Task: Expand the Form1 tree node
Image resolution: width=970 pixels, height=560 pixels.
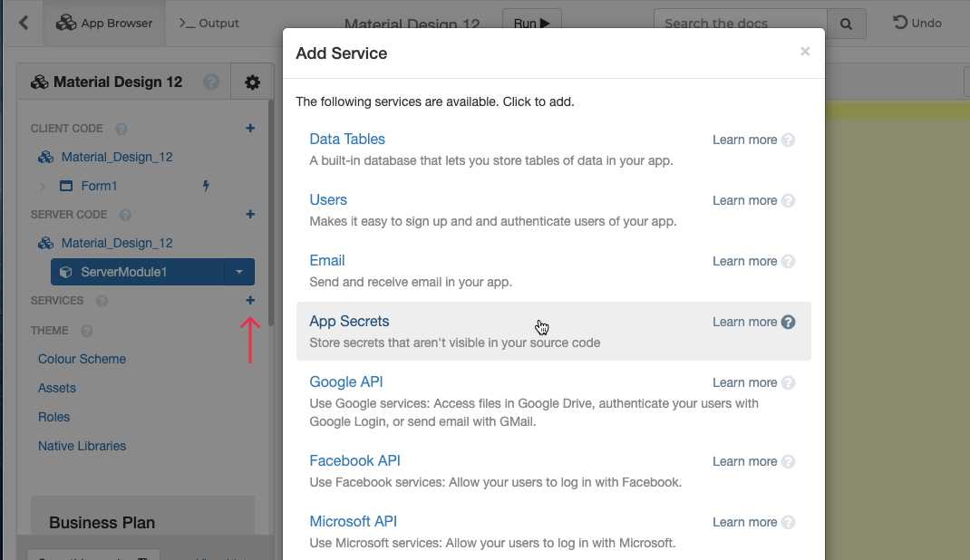Action: (x=42, y=187)
